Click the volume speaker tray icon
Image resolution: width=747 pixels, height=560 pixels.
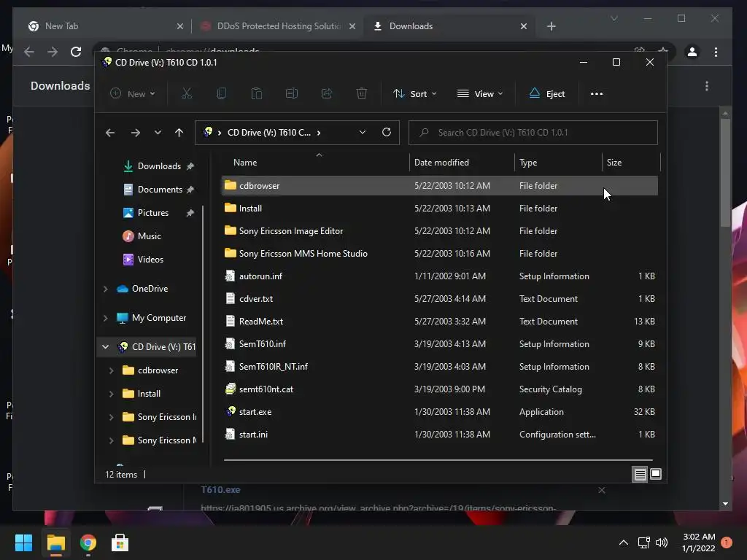[662, 542]
